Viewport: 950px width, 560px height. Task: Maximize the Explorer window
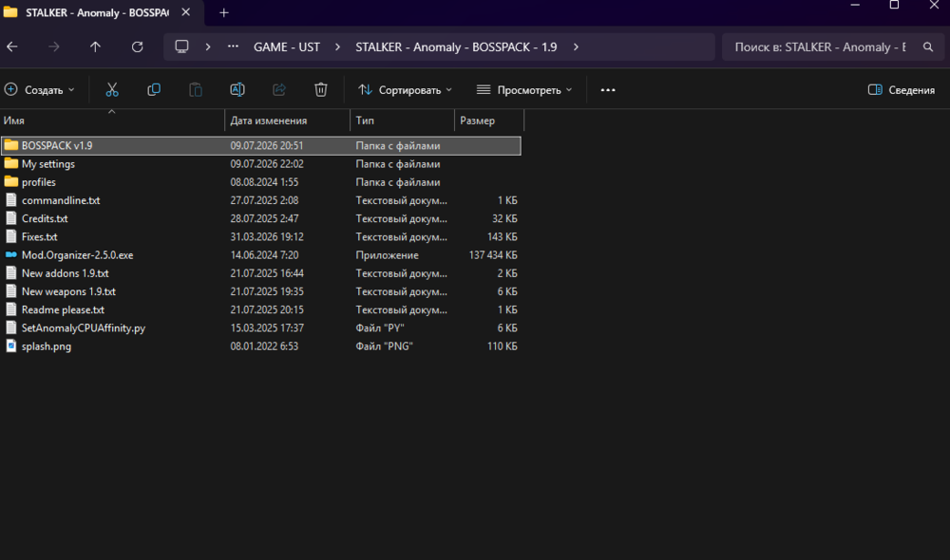[x=894, y=5]
